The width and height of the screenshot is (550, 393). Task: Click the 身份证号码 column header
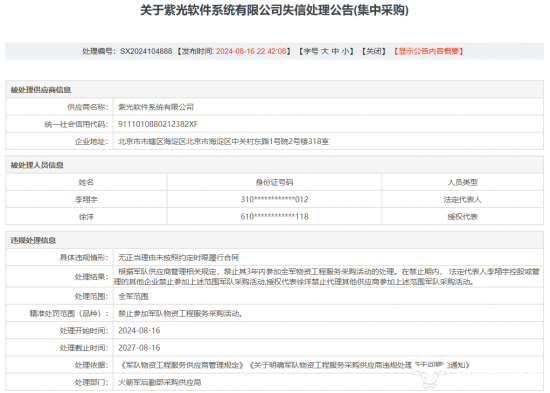pyautogui.click(x=274, y=182)
